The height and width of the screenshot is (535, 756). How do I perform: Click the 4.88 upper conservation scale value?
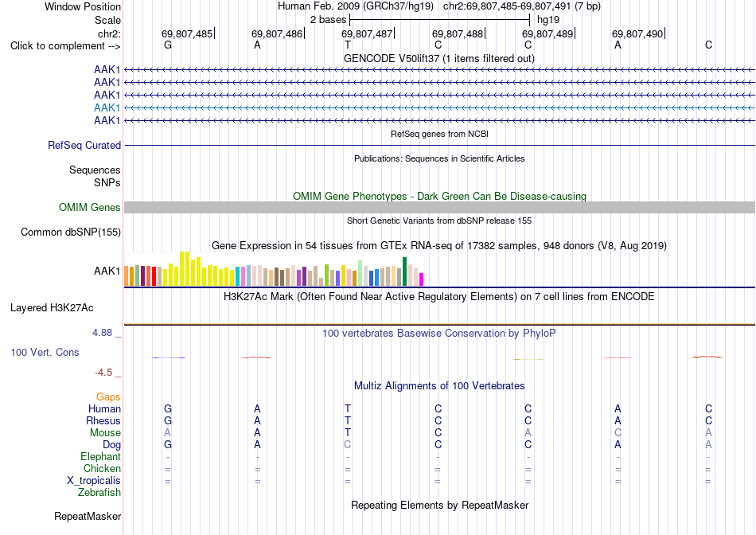pyautogui.click(x=102, y=333)
